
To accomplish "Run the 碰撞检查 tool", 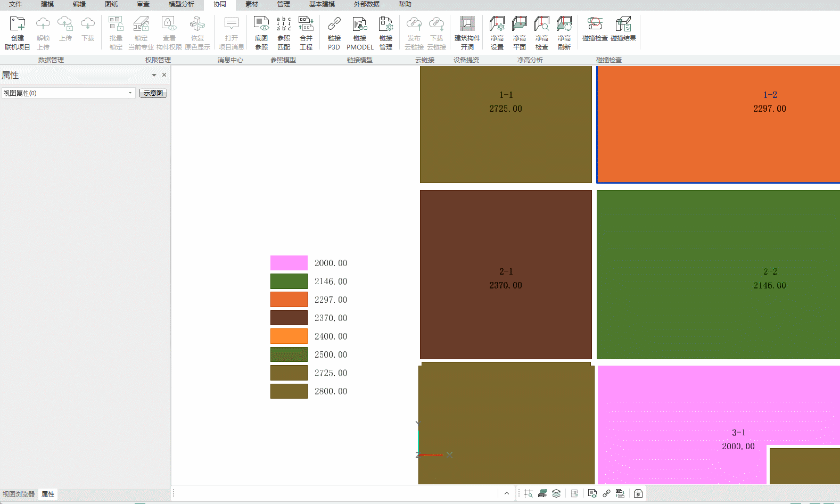I will (595, 29).
